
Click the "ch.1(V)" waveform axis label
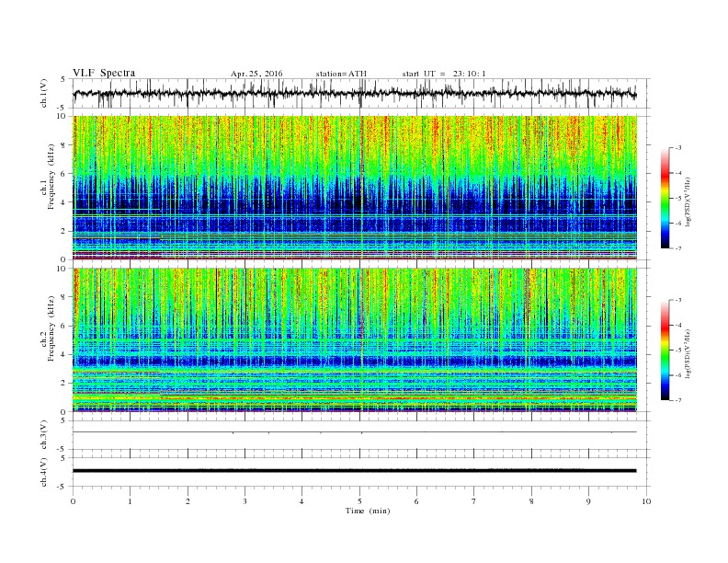coord(45,93)
